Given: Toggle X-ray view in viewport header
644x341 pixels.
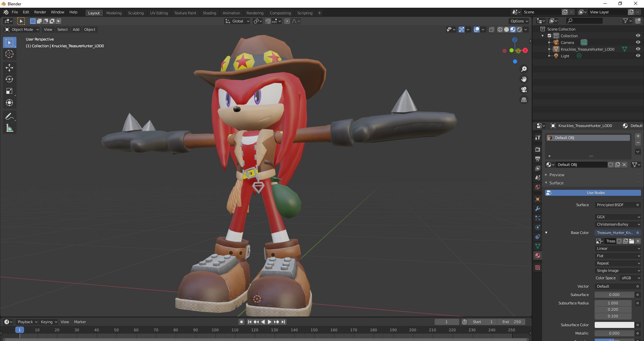Looking at the screenshot, I should 492,30.
